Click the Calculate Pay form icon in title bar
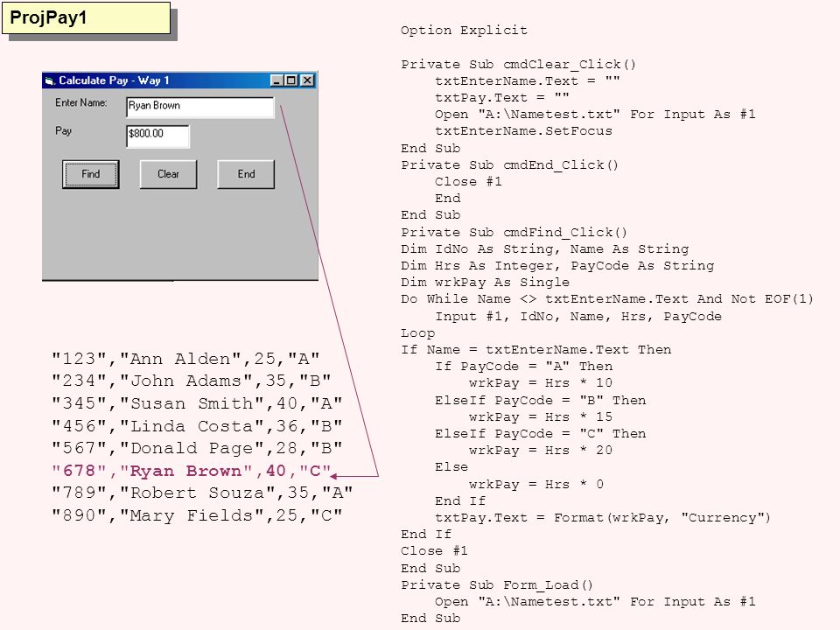The height and width of the screenshot is (630, 840). tap(50, 80)
